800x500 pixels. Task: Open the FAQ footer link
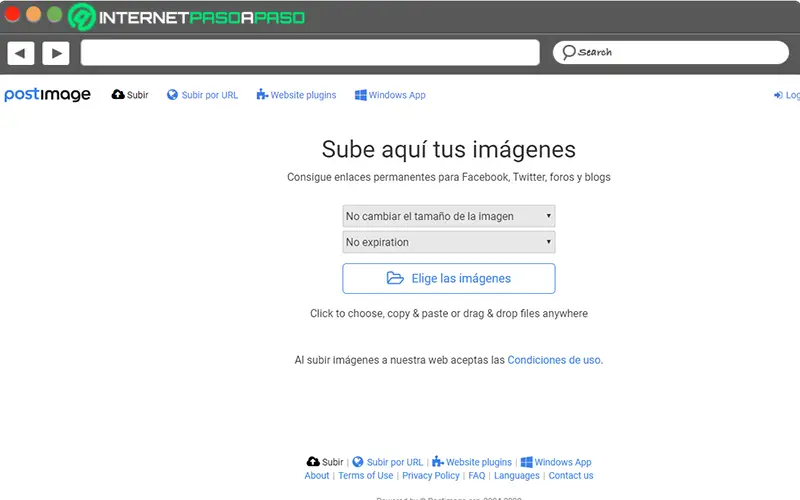pos(477,476)
